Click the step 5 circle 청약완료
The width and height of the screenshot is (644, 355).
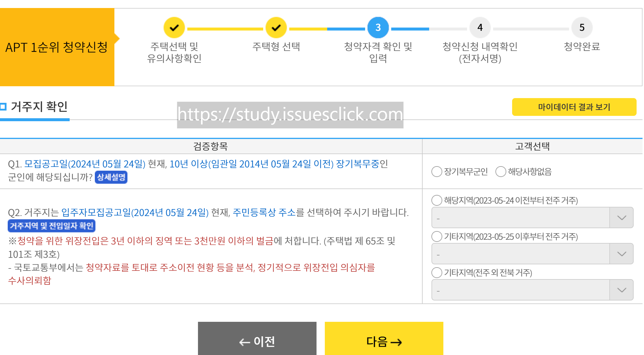tap(582, 28)
